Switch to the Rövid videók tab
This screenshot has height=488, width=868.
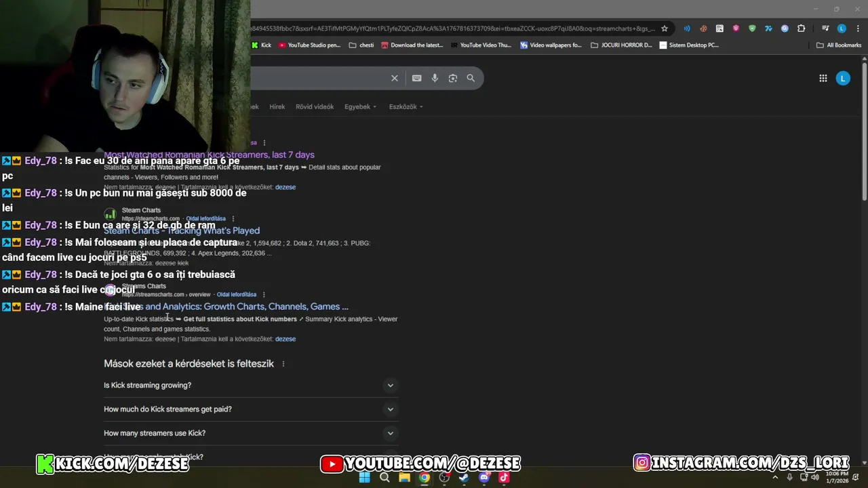pyautogui.click(x=315, y=106)
